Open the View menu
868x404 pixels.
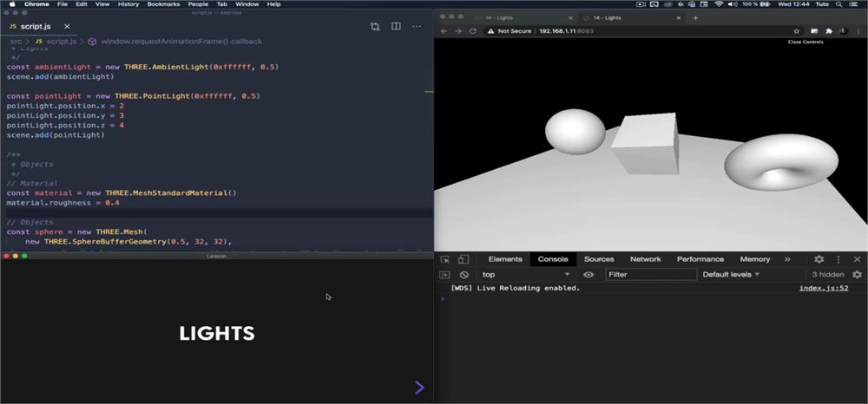point(102,3)
